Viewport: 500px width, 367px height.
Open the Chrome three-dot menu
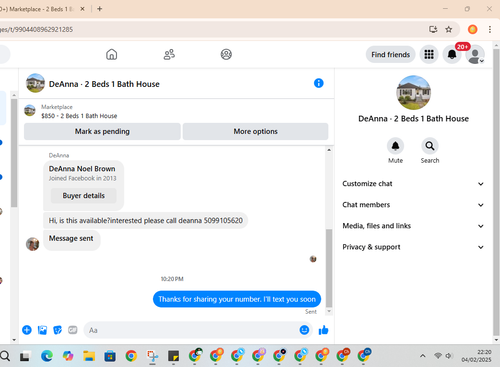pos(490,29)
